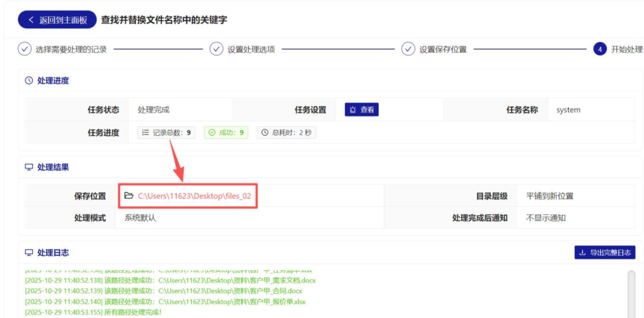644x318 pixels.
Task: Click the 平铺到新位置 directory level value
Action: click(550, 196)
